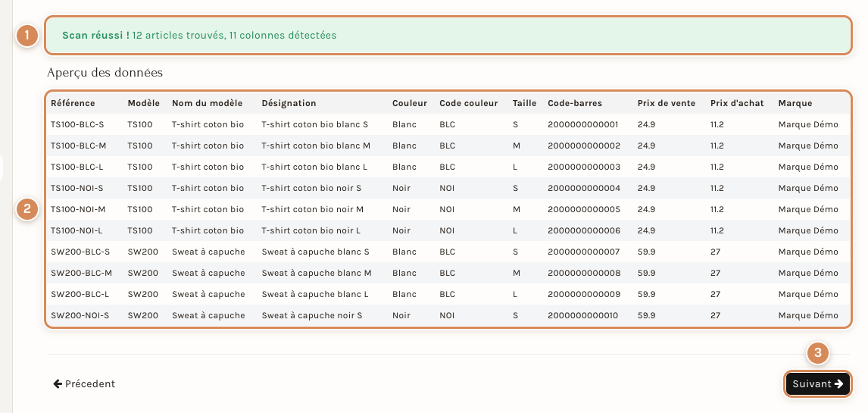This screenshot has width=868, height=413.
Task: Click designation T-shirt coton bio noir L
Action: pos(311,230)
